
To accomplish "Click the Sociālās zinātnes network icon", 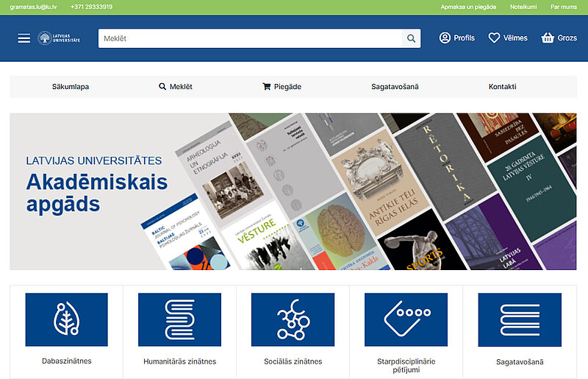I will 293,319.
